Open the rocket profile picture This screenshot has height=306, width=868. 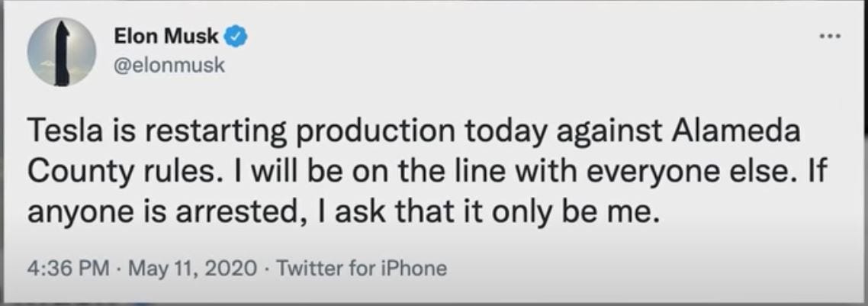63,50
